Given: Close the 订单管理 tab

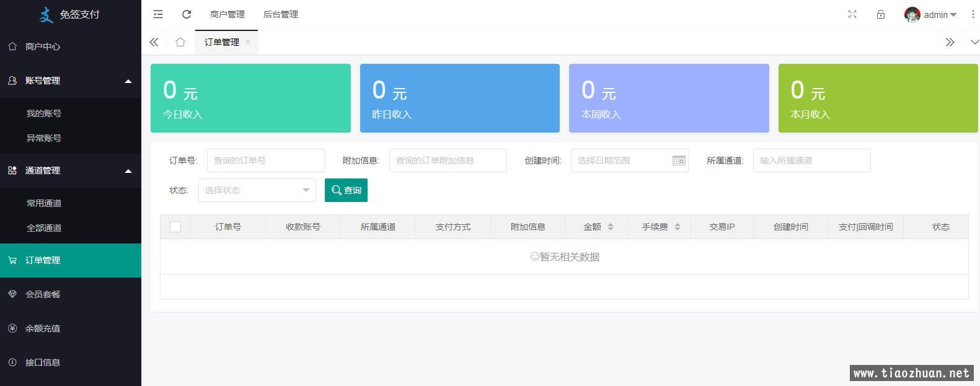Looking at the screenshot, I should point(248,42).
